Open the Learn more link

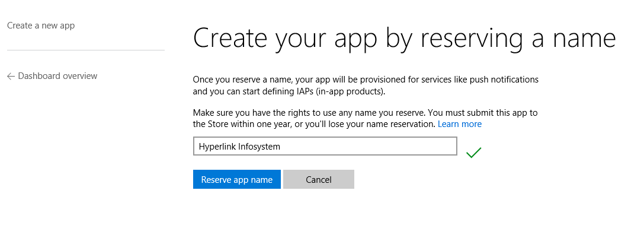[x=460, y=124]
